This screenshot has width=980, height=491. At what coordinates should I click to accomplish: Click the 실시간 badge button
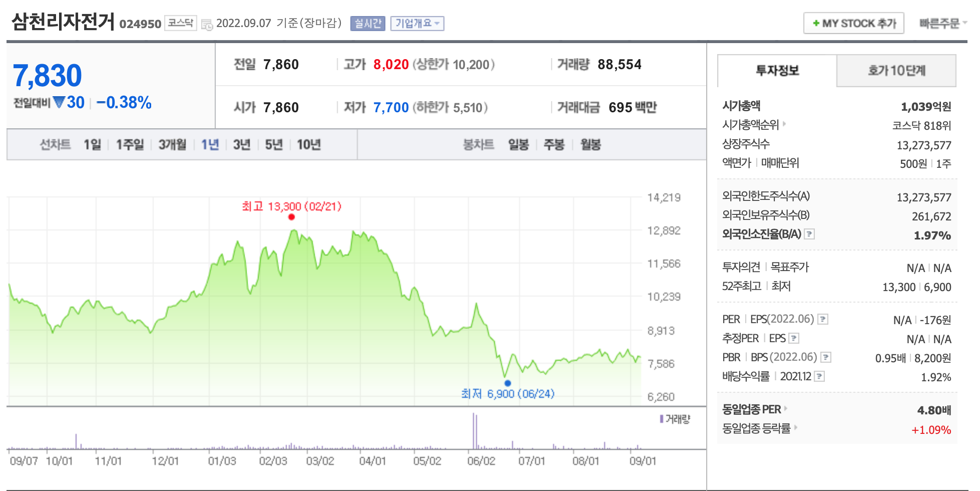click(368, 23)
